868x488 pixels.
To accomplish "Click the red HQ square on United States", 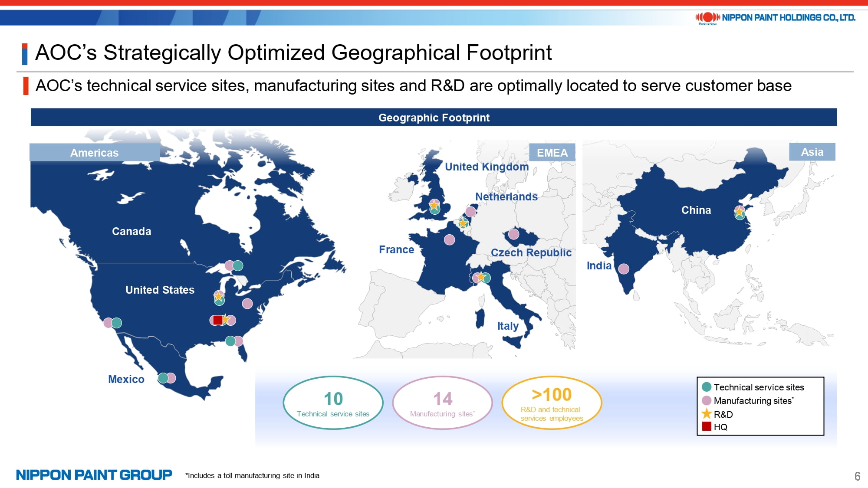I will [x=218, y=320].
